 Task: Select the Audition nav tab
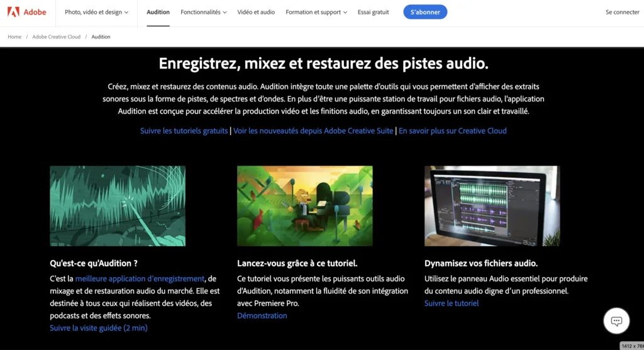(158, 12)
